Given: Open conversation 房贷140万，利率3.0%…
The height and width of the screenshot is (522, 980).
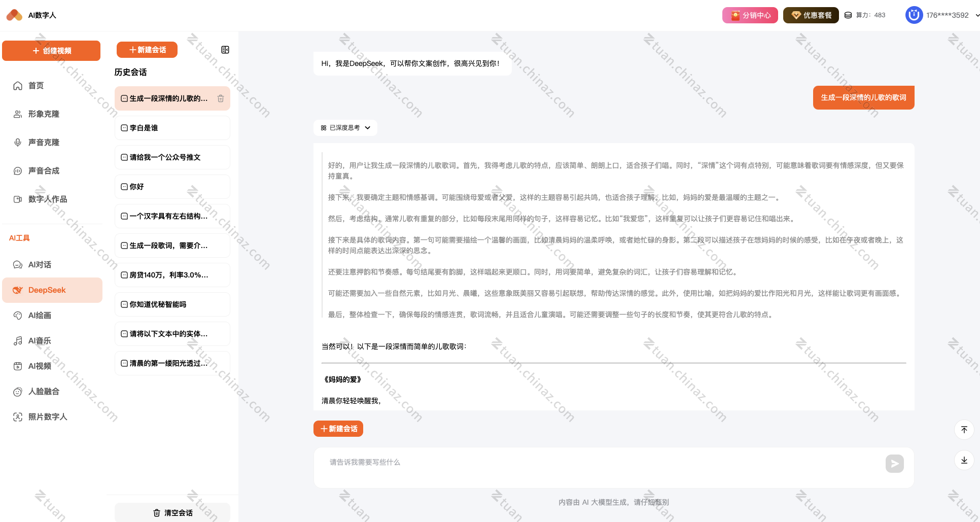Looking at the screenshot, I should click(x=172, y=275).
